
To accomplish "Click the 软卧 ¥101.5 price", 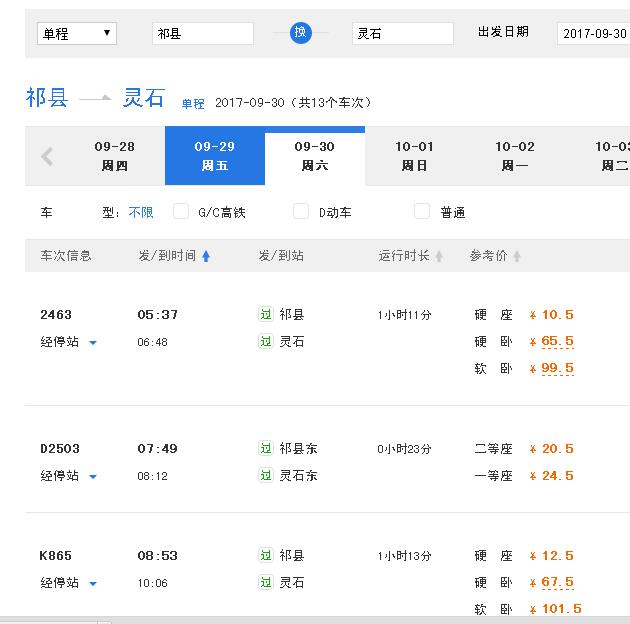I will (x=556, y=609).
